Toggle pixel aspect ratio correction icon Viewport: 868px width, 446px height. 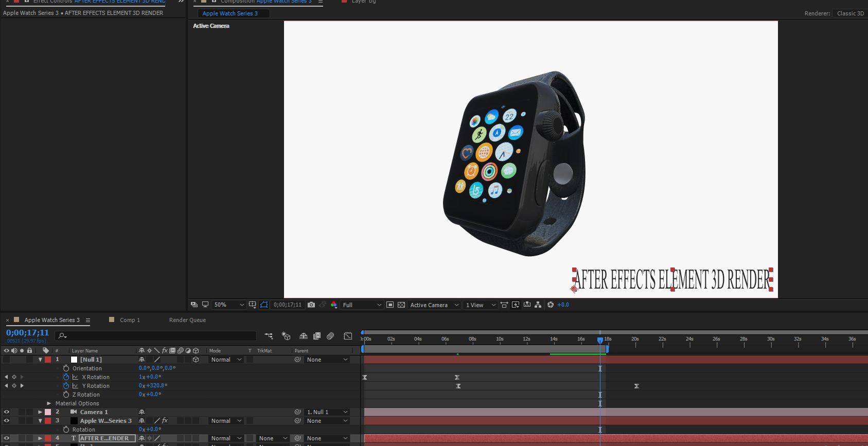pyautogui.click(x=504, y=305)
